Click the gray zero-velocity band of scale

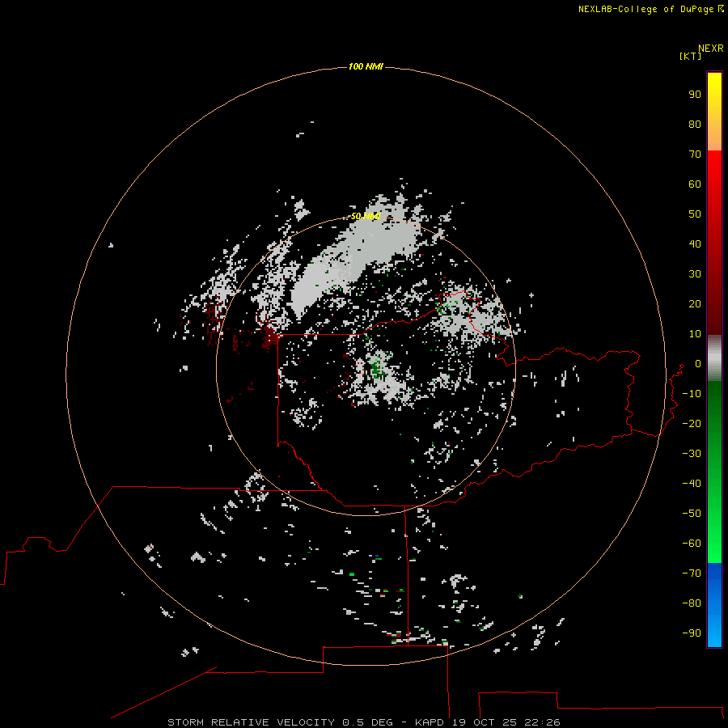point(714,358)
